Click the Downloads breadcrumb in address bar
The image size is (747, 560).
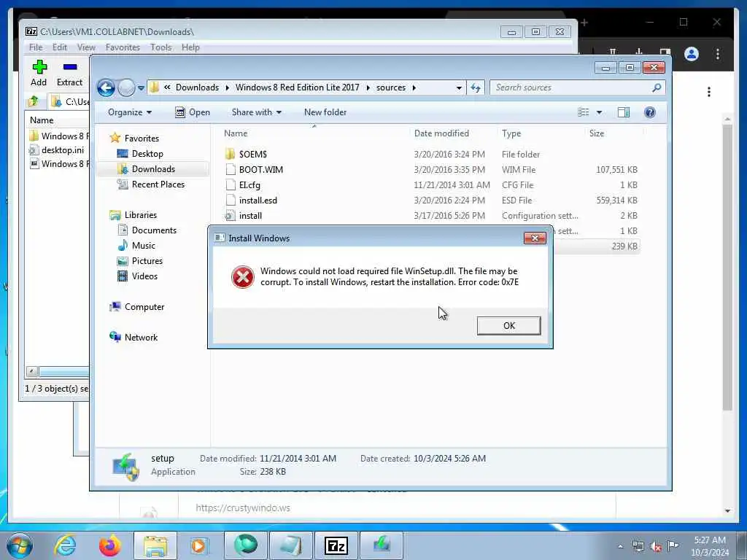[x=197, y=87]
